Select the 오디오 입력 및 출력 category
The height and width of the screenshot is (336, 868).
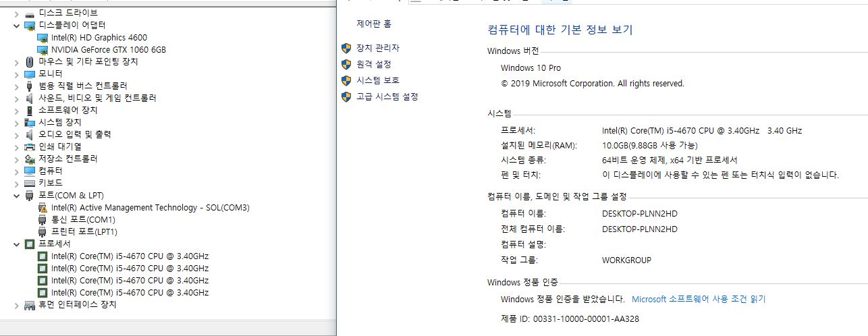click(x=75, y=134)
